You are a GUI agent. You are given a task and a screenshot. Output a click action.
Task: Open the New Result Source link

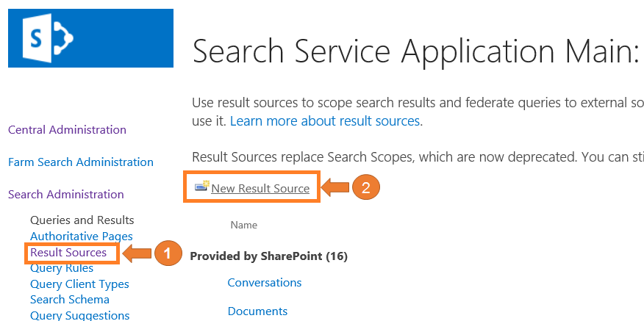coord(260,189)
